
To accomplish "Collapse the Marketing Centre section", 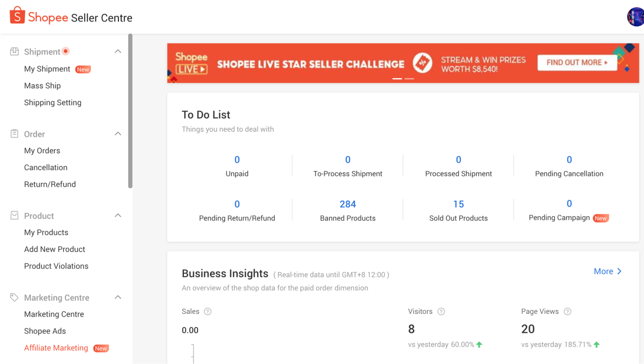I will click(118, 297).
